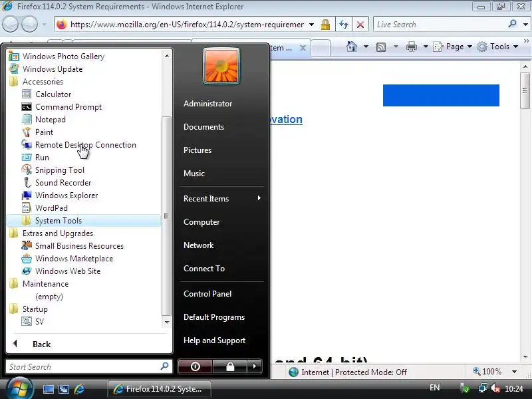Open Connect To
The image size is (532, 399).
coord(204,269)
